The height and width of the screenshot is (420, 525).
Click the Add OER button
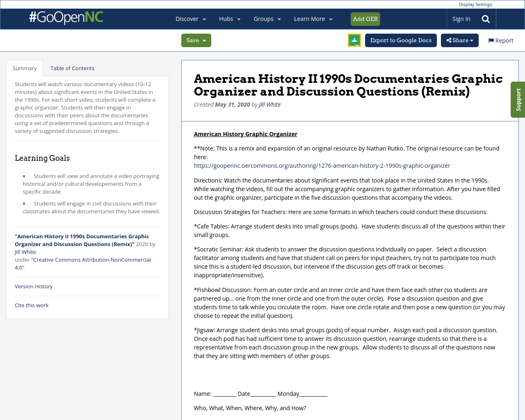point(365,18)
